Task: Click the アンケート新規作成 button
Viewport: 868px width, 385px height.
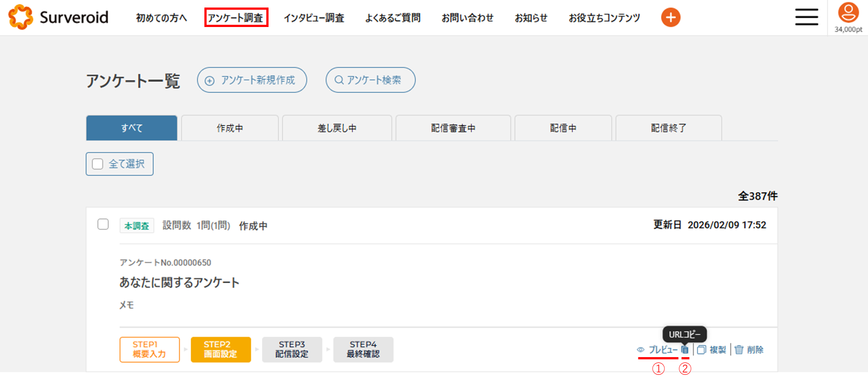Action: click(x=252, y=80)
